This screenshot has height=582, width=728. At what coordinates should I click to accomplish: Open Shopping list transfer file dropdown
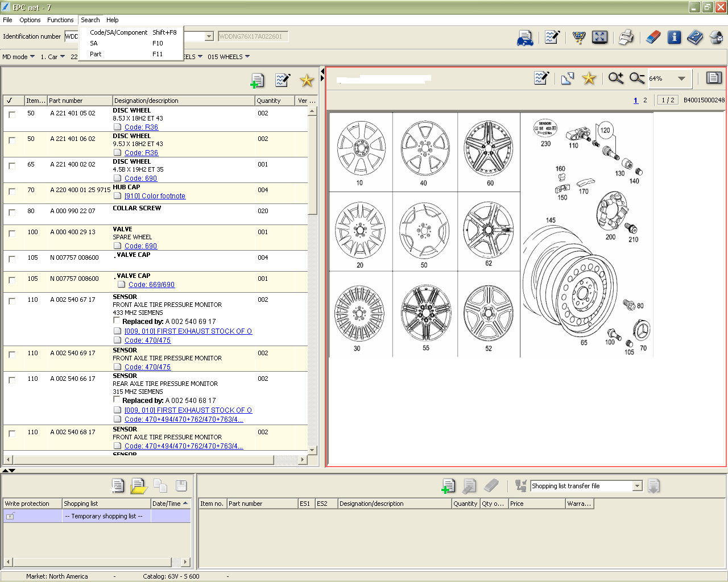(638, 486)
